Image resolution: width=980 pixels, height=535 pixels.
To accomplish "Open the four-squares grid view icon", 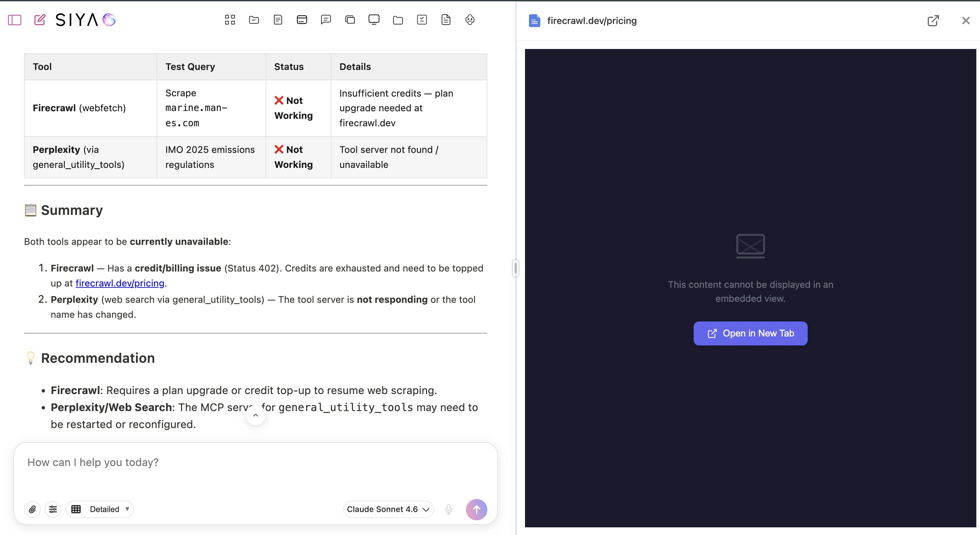I will [230, 20].
